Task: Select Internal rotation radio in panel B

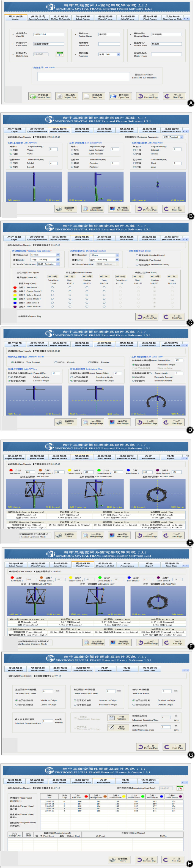Action: tap(134, 154)
